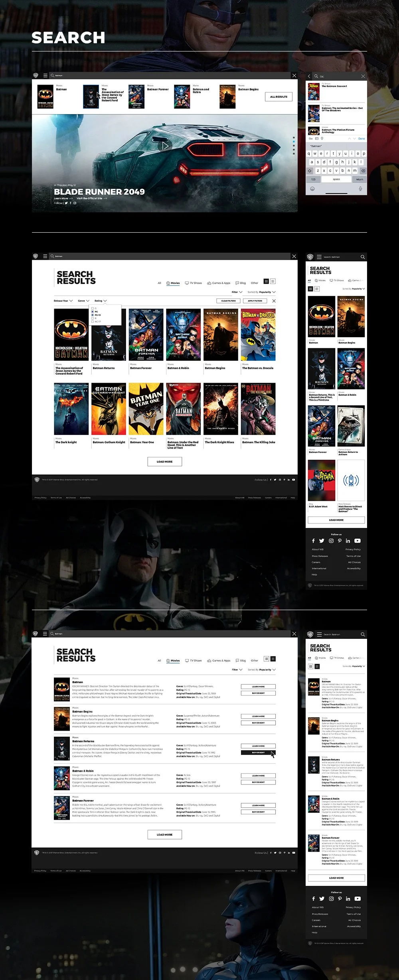Tap The Batman: Season 1 mobile suggestion
The width and height of the screenshot is (399, 980).
click(336, 92)
